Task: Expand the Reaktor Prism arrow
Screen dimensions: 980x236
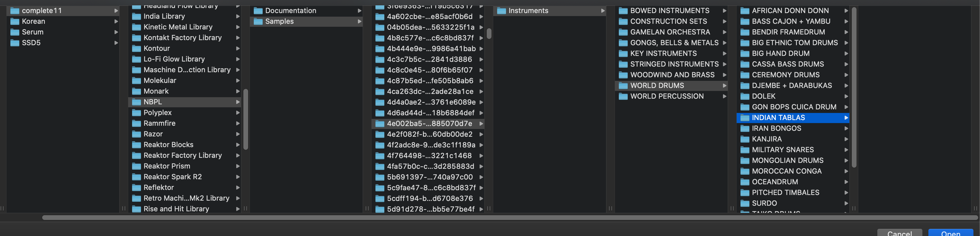Action: [238, 166]
